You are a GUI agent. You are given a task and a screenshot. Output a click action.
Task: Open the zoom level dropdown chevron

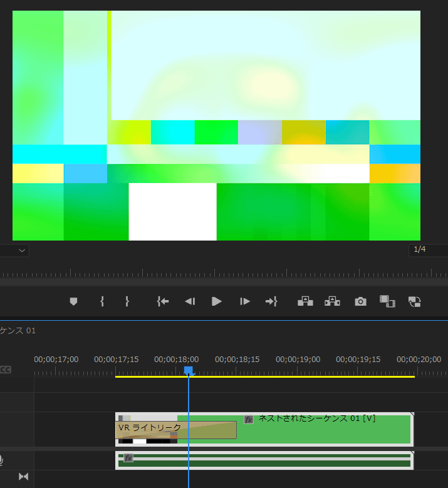[x=22, y=251]
